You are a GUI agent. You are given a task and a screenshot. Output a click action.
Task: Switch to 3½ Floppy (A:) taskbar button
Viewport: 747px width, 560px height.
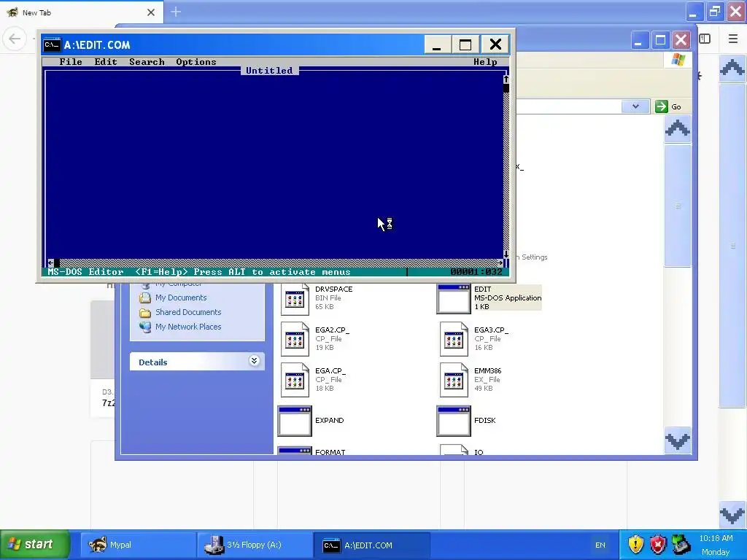click(255, 545)
